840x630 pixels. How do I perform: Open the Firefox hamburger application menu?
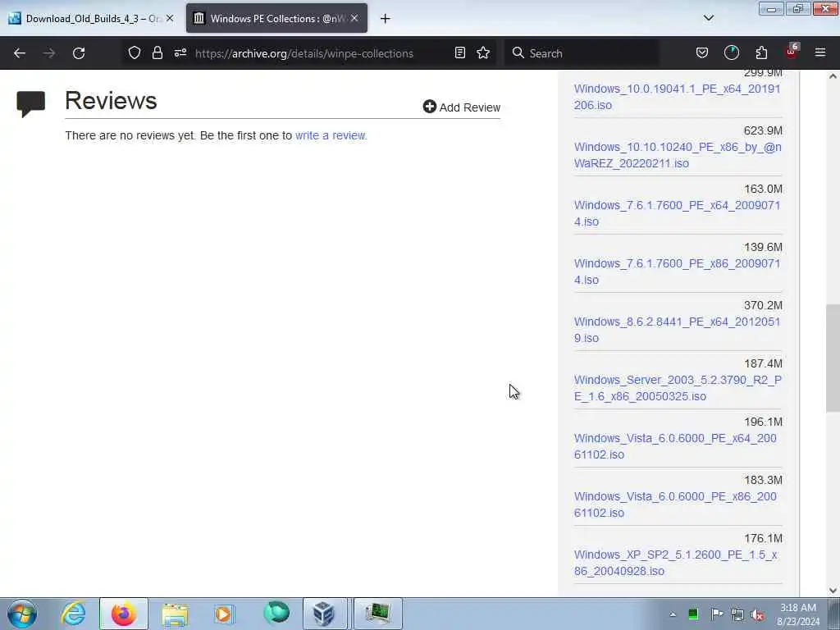tap(820, 52)
